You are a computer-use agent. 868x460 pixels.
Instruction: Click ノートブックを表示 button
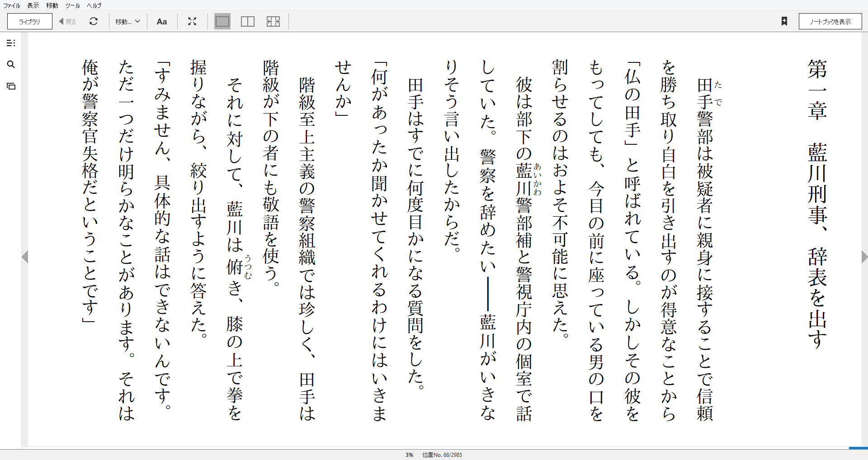pyautogui.click(x=830, y=21)
